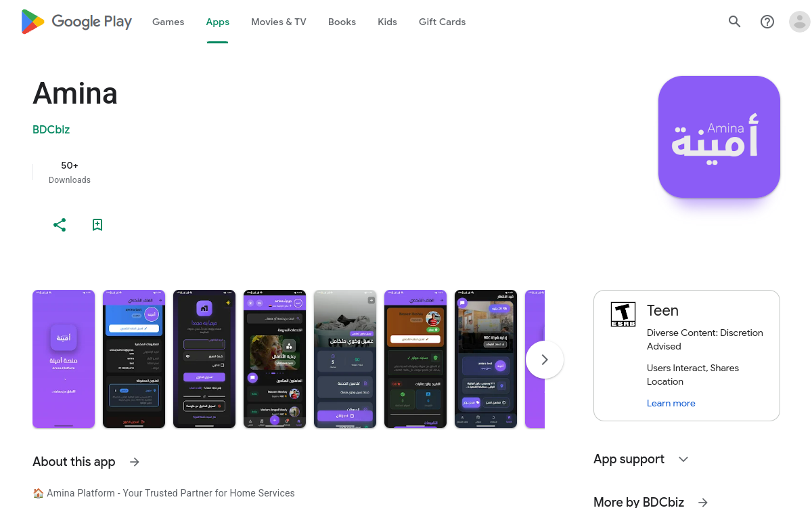Expand the App support section
812x508 pixels.
point(683,459)
